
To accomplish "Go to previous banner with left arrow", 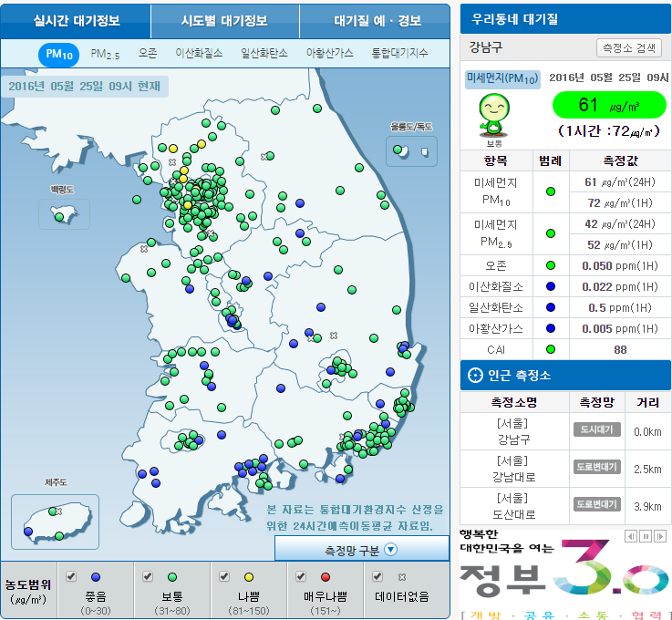I will tap(631, 536).
